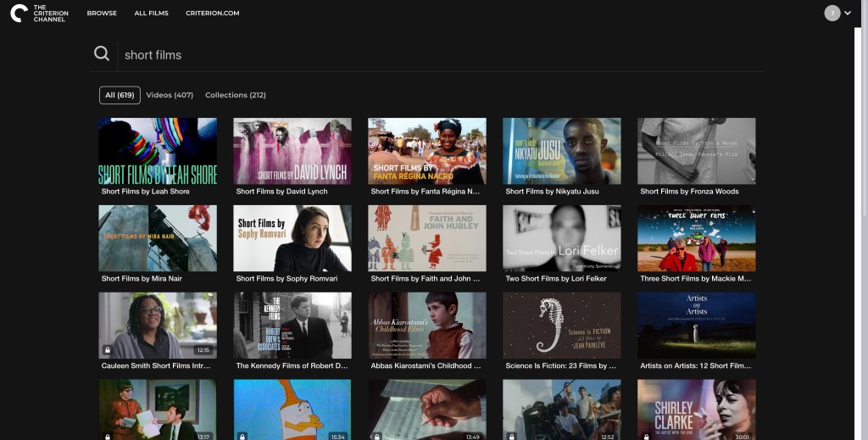868x440 pixels.
Task: Select the All (619) filter tab
Action: [120, 95]
